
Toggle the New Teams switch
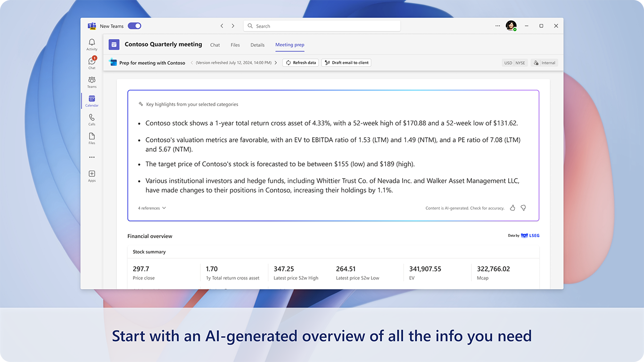coord(134,26)
